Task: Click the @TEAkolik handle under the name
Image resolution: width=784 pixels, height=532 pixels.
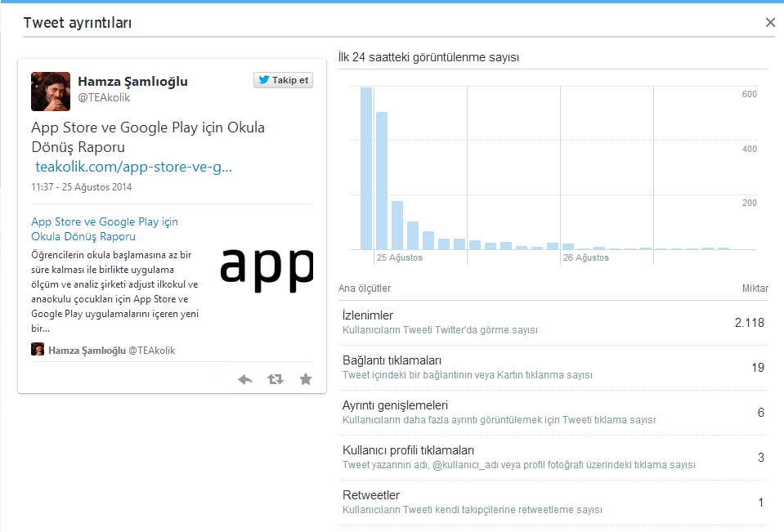Action: pyautogui.click(x=104, y=98)
